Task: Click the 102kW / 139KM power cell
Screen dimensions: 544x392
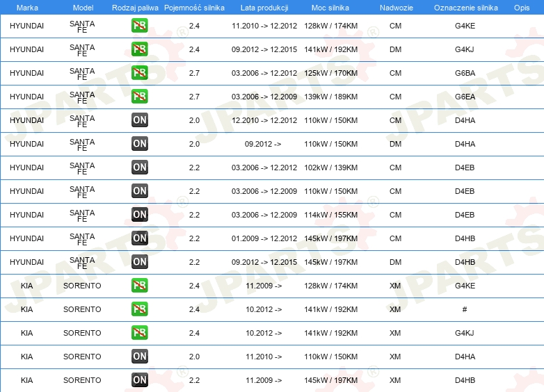Action: (330, 168)
